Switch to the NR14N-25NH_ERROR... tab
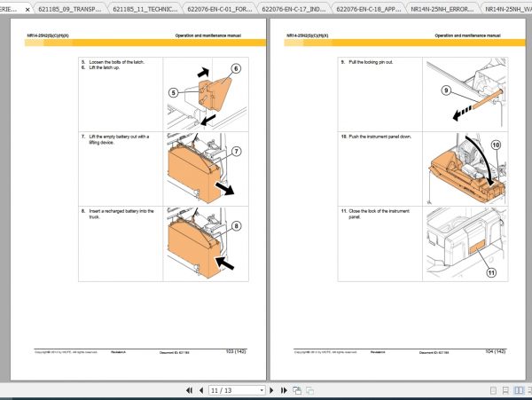 tap(442, 9)
